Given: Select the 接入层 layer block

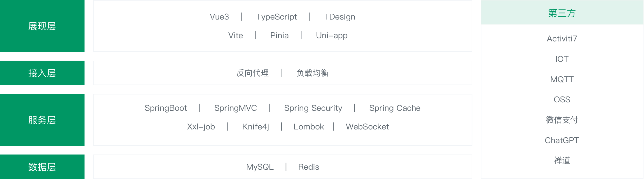Looking at the screenshot, I should [x=42, y=73].
